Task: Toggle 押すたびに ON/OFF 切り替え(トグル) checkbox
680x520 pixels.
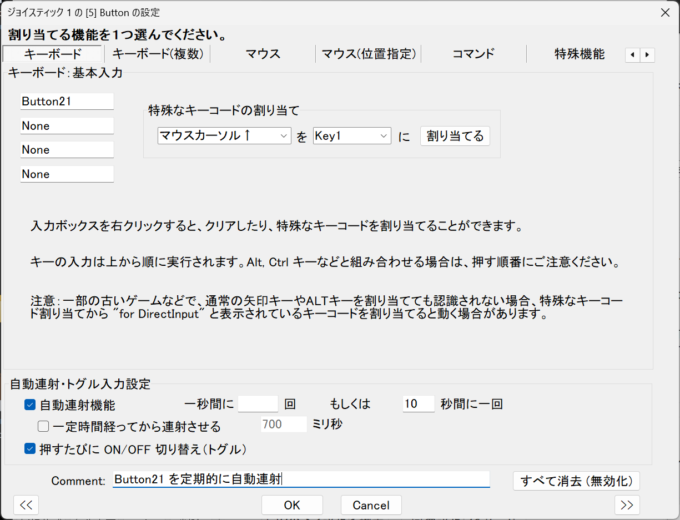Action: click(30, 449)
